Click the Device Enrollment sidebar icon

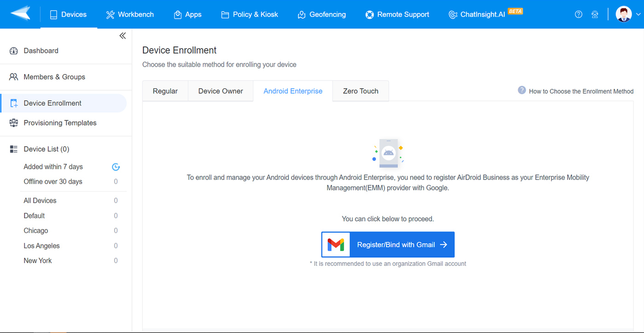14,103
